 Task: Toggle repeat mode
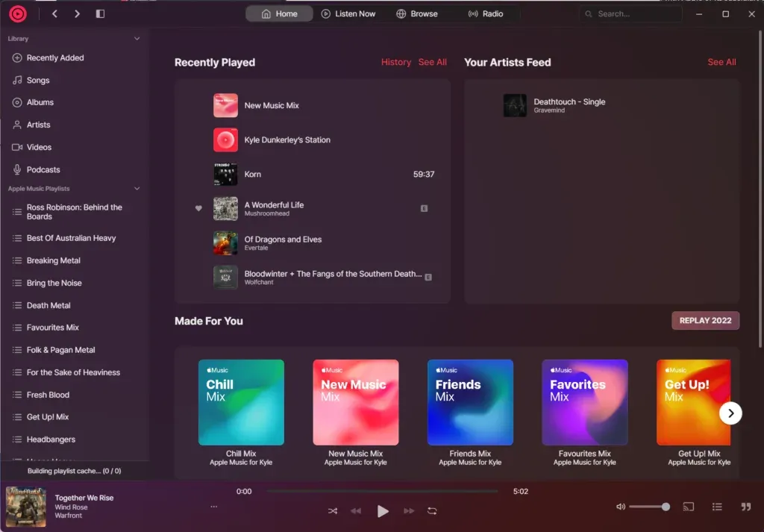coord(432,511)
